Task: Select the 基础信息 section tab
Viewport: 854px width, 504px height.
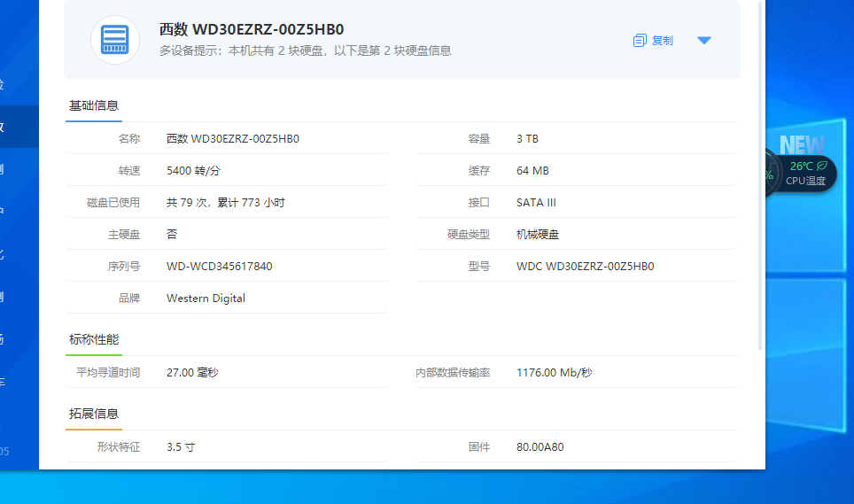Action: click(94, 105)
